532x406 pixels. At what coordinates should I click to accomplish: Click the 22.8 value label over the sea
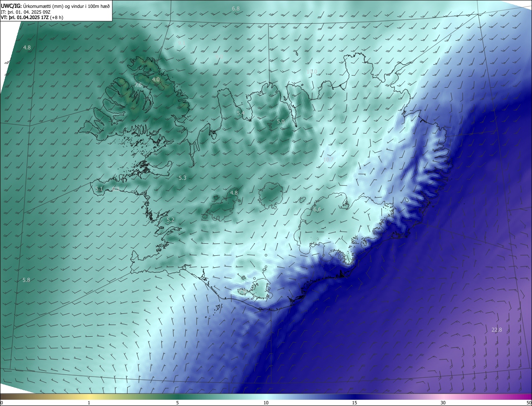497,330
